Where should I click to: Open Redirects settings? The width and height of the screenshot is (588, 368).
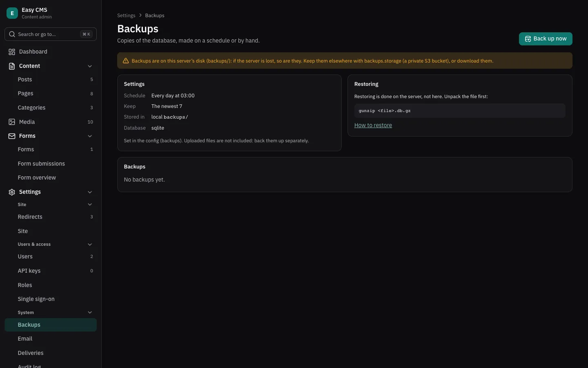[51, 217]
